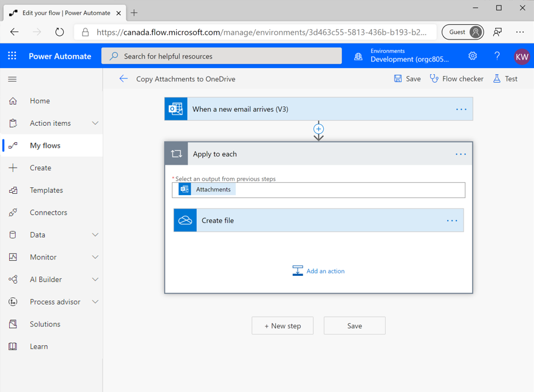Open Environments Development selector

coord(409,55)
